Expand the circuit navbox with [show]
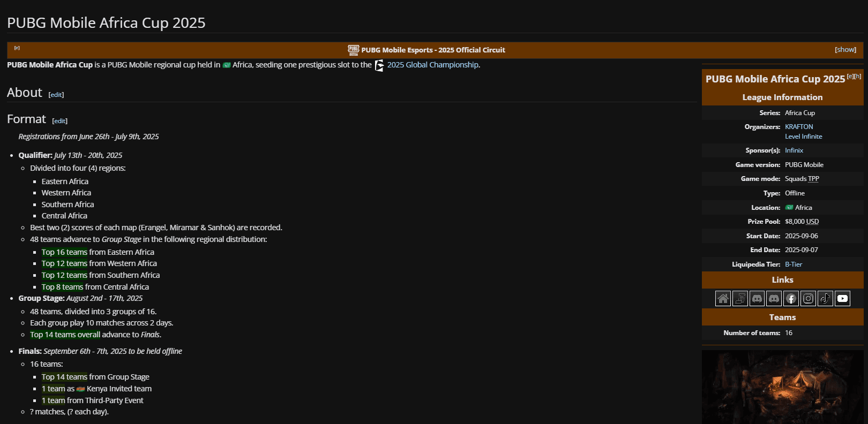The height and width of the screenshot is (424, 868). pyautogui.click(x=845, y=49)
